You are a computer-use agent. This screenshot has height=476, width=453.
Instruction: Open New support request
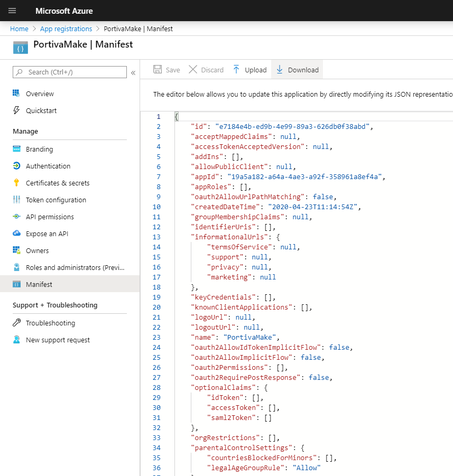tap(58, 340)
